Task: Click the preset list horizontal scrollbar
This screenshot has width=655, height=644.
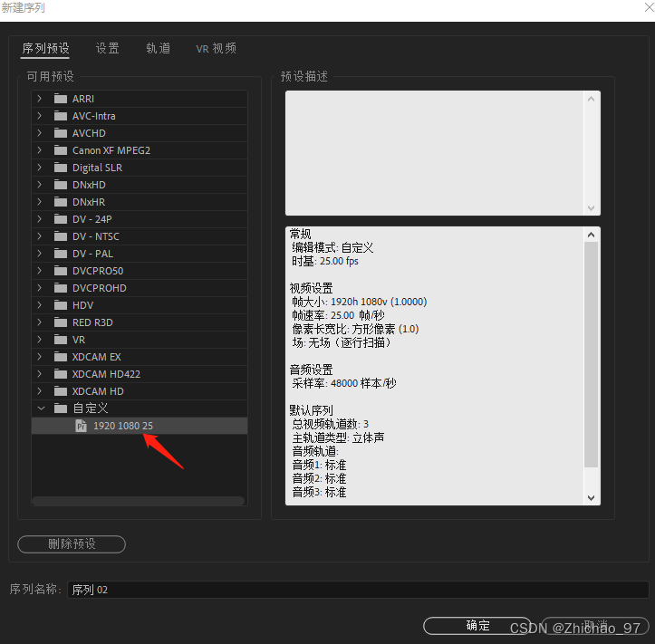Action: coord(139,500)
